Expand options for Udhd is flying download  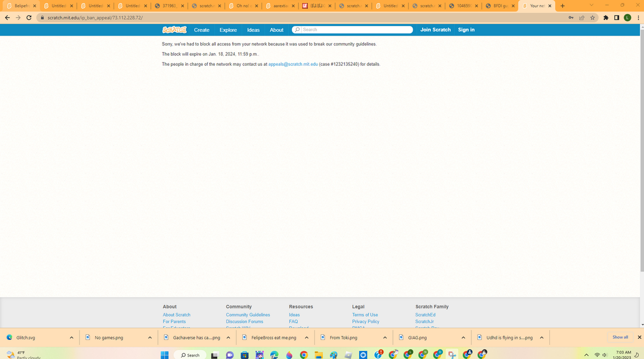[541, 338]
